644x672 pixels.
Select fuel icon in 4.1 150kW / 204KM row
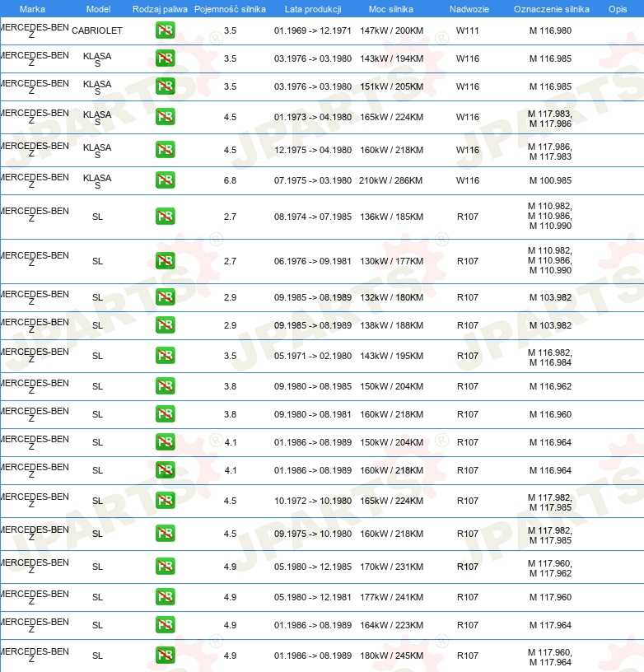coord(165,442)
